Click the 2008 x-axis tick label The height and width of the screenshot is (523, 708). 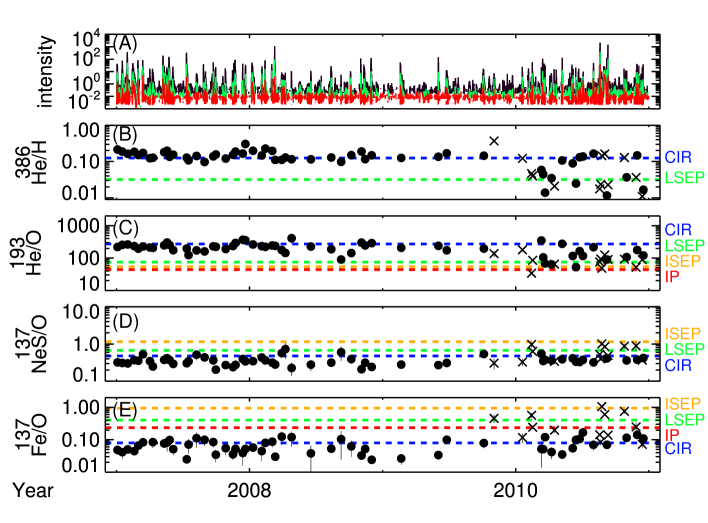249,490
